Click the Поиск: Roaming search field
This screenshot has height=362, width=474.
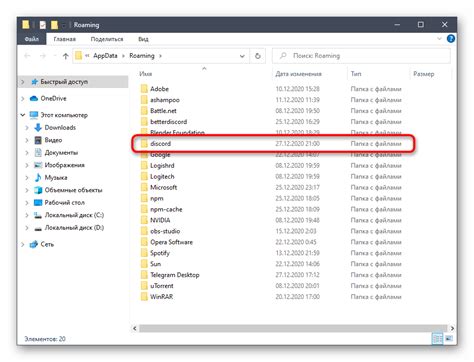361,56
